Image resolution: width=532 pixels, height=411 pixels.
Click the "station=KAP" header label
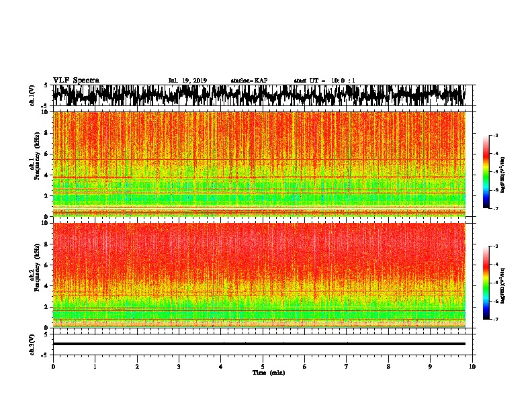click(249, 81)
